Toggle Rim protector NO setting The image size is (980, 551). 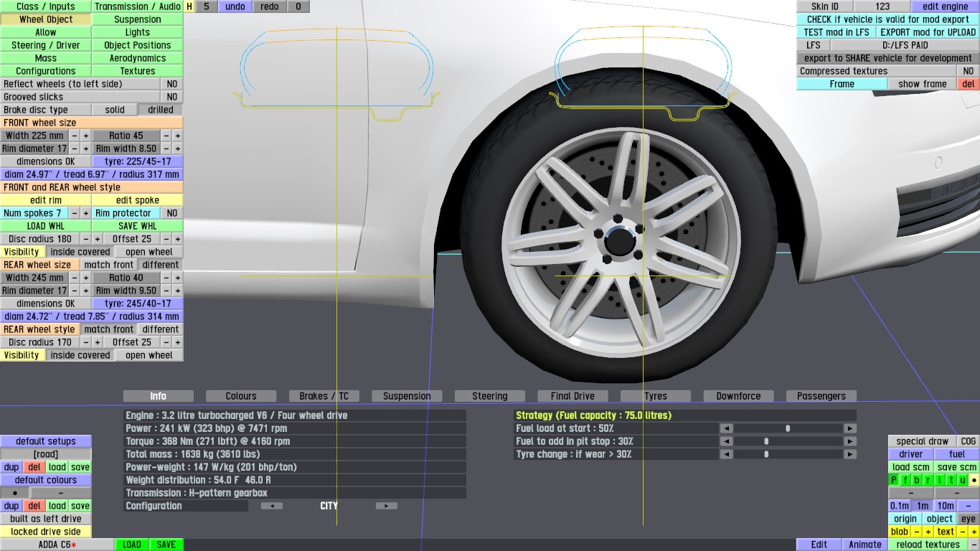tap(172, 213)
